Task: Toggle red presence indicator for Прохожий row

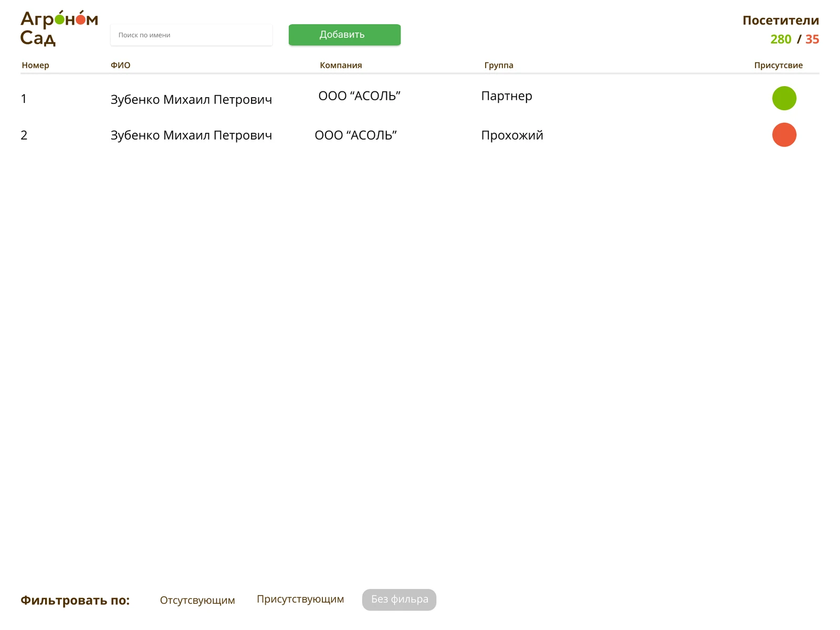Action: (x=784, y=135)
